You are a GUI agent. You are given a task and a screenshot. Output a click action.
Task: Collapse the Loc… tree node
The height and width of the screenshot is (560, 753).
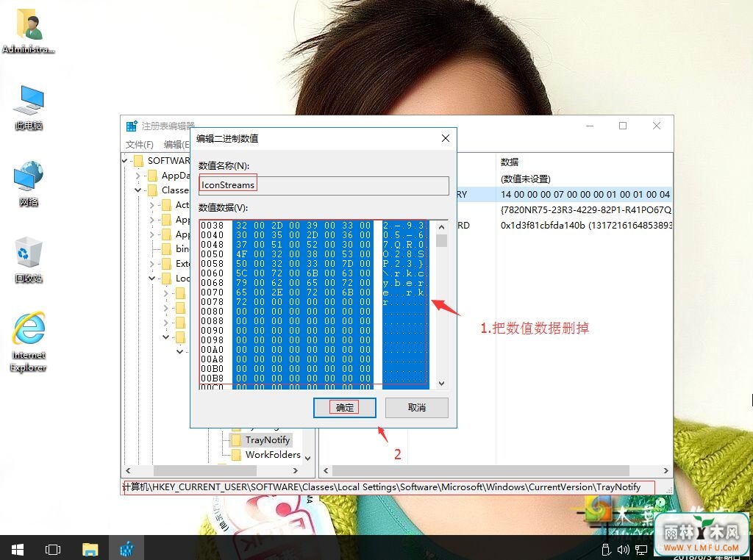point(152,279)
